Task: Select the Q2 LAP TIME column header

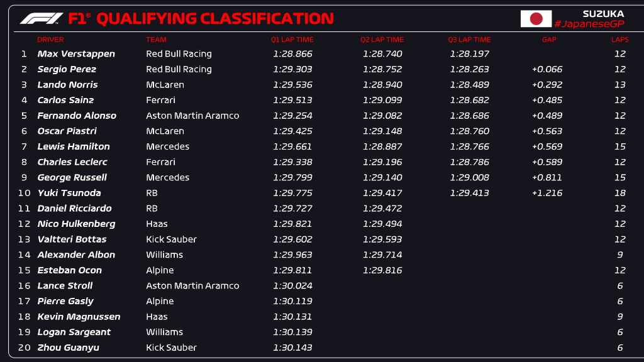Action: click(382, 40)
